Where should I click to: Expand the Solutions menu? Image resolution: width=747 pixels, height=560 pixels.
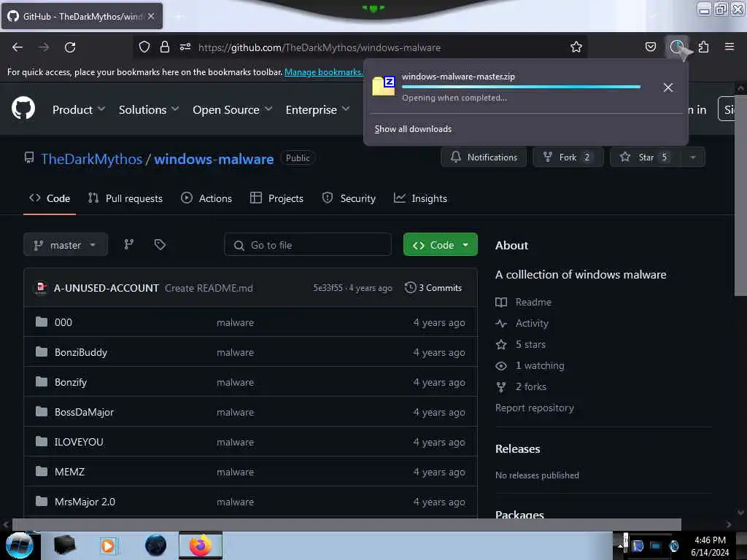click(x=149, y=109)
